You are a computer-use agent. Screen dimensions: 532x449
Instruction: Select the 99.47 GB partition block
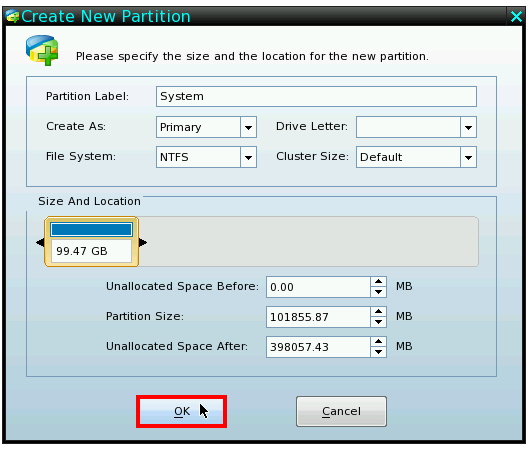91,242
